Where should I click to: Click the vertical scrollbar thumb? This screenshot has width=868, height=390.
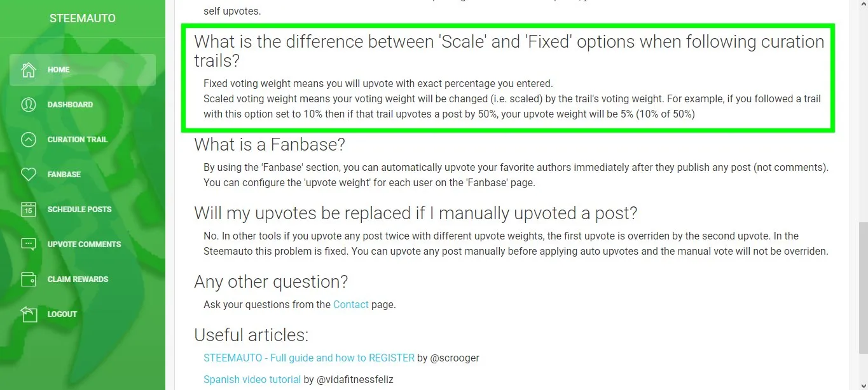coord(862,288)
